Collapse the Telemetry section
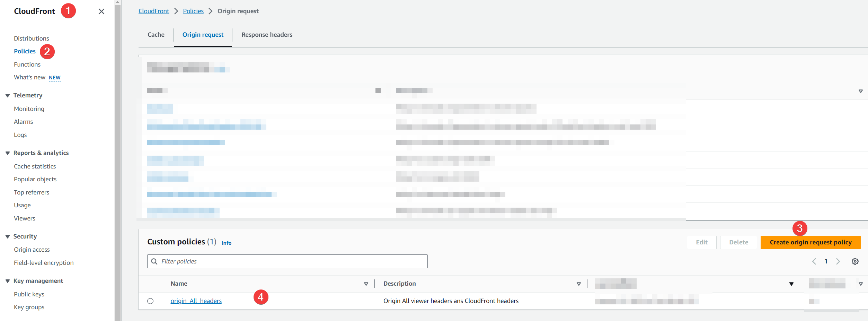 (8, 95)
